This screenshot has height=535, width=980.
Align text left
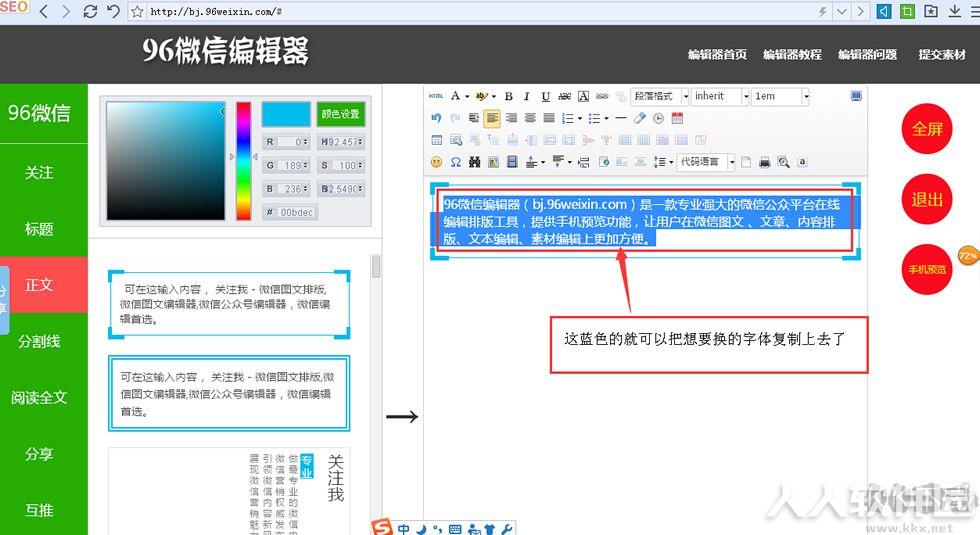492,118
